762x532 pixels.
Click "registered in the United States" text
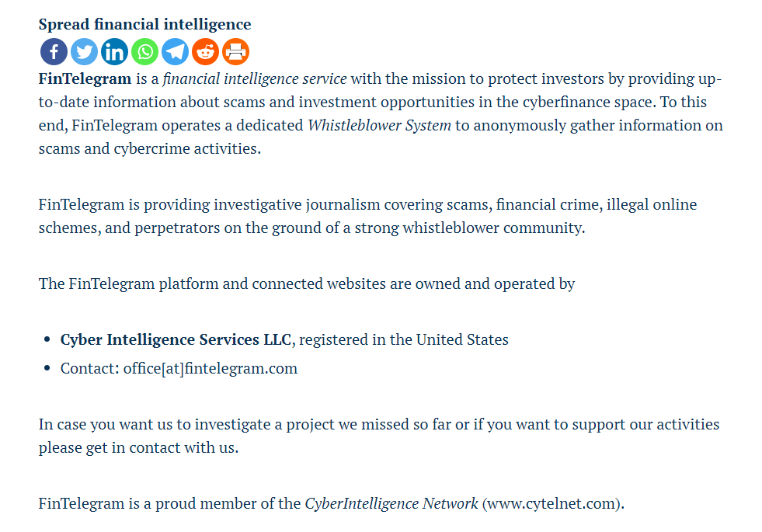click(x=404, y=339)
